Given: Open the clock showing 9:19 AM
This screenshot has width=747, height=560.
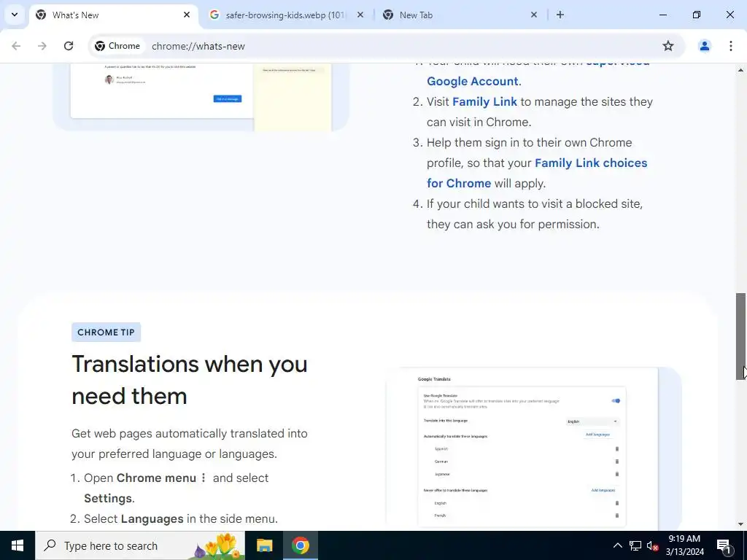Looking at the screenshot, I should [684, 545].
